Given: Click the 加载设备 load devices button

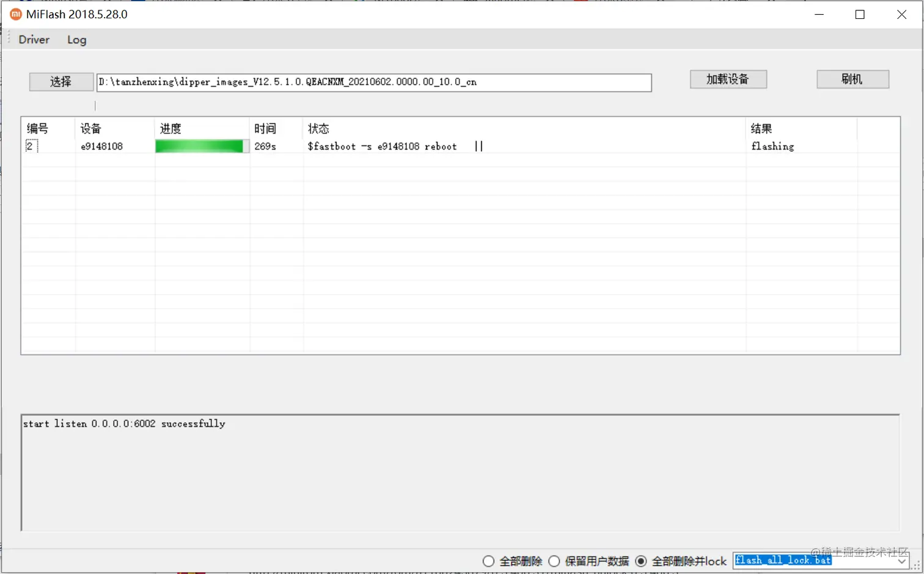Looking at the screenshot, I should [x=728, y=79].
